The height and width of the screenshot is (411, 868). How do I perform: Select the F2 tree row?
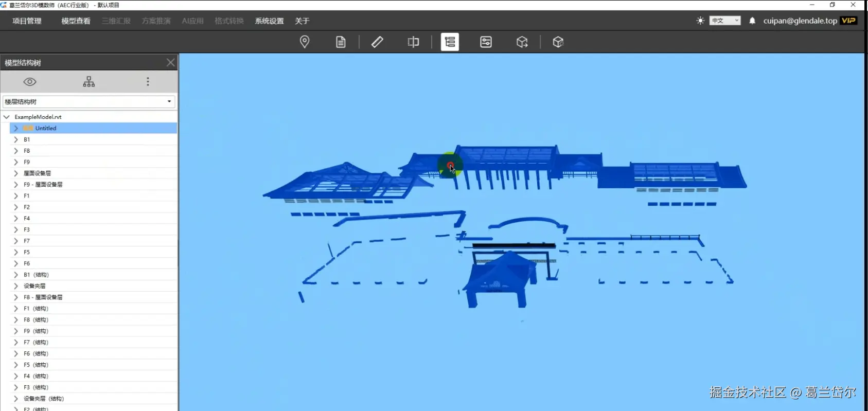94,207
